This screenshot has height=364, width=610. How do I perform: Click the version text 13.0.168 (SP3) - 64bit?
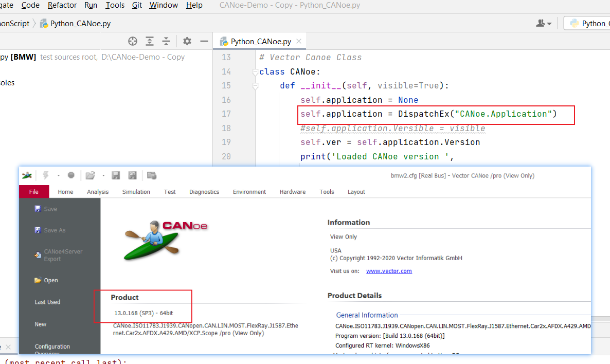[x=143, y=313]
